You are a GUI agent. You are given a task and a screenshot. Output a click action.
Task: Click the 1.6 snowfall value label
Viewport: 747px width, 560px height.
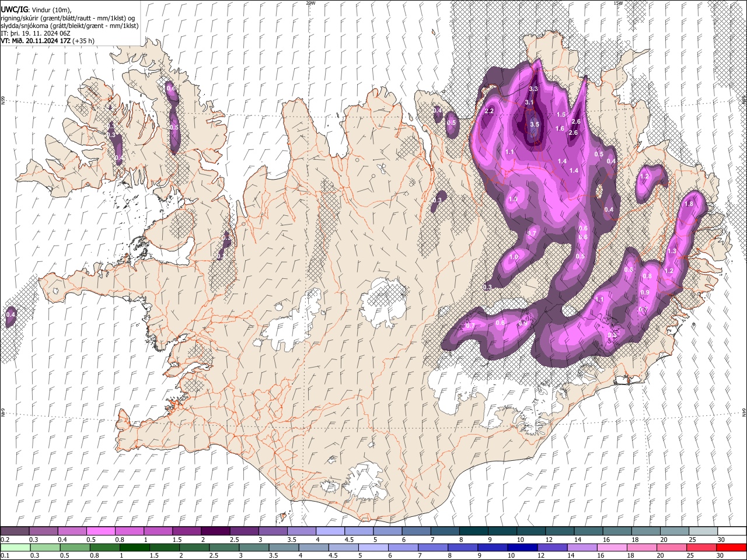560,129
